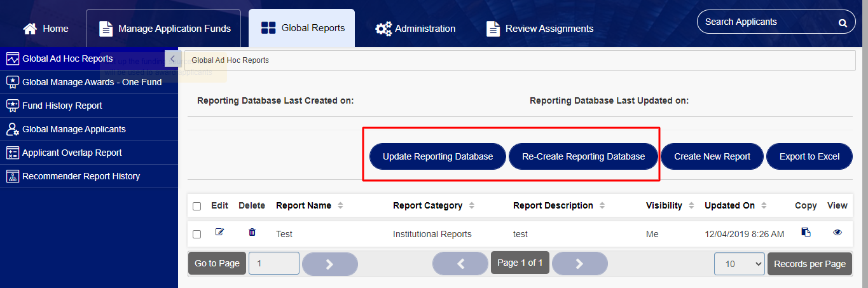Viewport: 868px width, 288px height.
Task: Open Global Manage Applicants in sidebar
Action: 74,129
